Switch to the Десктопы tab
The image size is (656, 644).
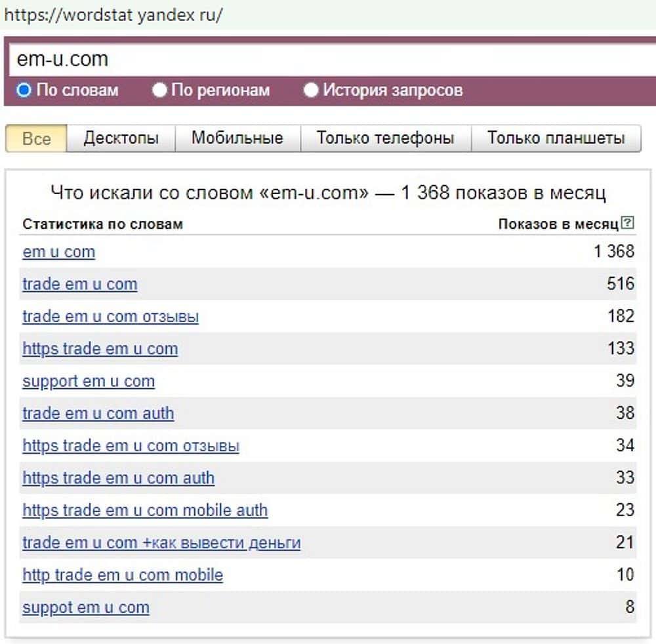click(x=121, y=138)
